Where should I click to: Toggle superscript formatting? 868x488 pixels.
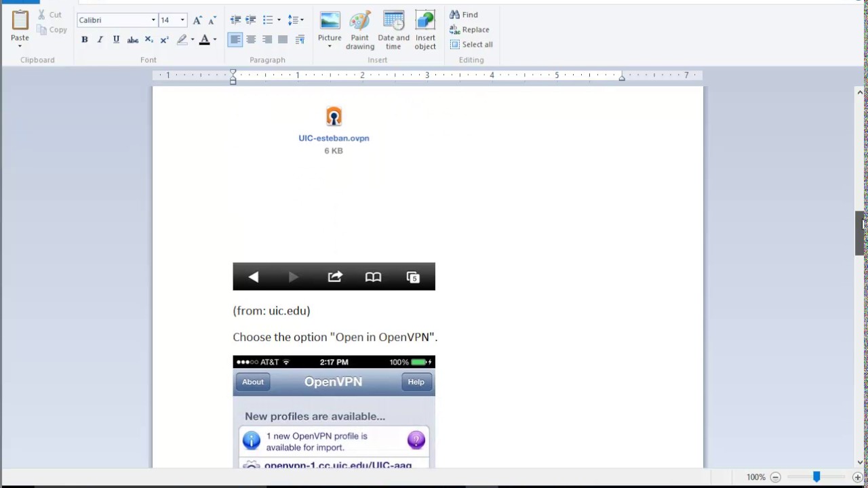[164, 40]
